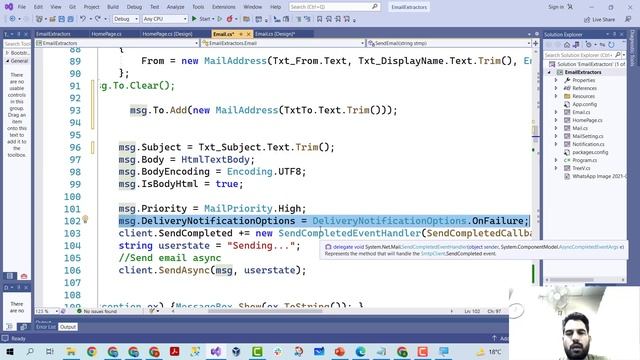
Task: Click the Refresh icon in Solution Explorer
Action: [x=611, y=45]
